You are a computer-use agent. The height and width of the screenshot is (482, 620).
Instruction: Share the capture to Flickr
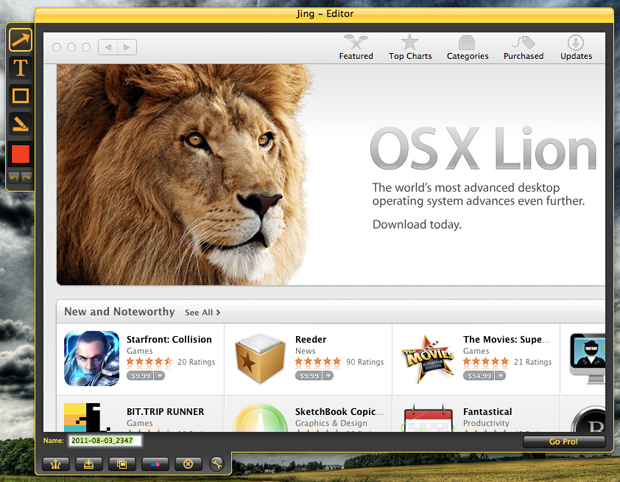[x=155, y=464]
